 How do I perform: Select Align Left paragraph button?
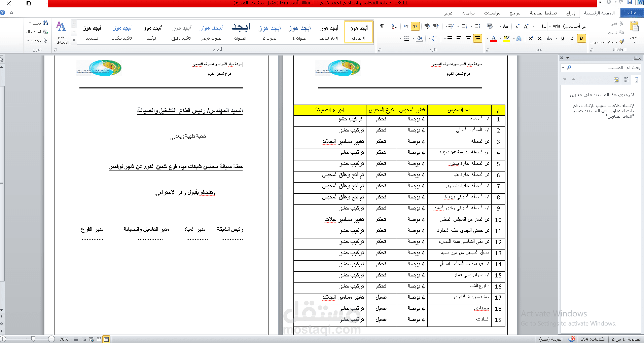459,38
